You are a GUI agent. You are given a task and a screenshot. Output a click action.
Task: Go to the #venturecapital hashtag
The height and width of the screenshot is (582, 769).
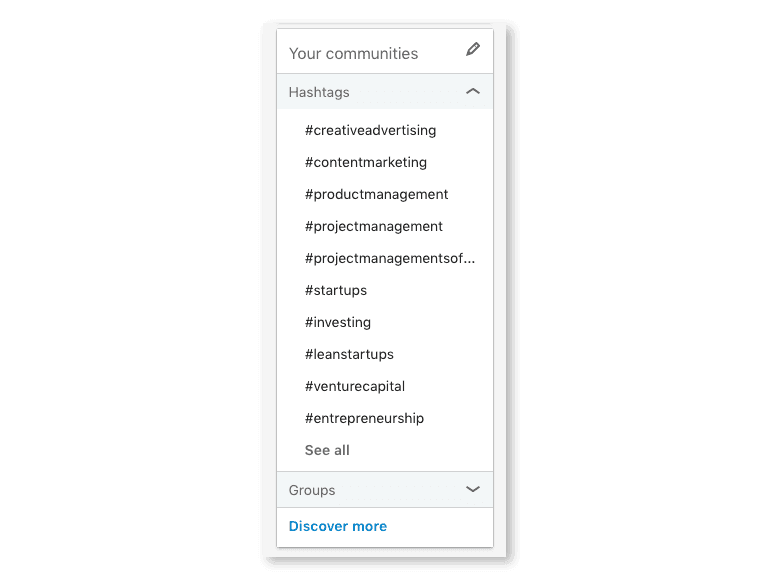[354, 386]
